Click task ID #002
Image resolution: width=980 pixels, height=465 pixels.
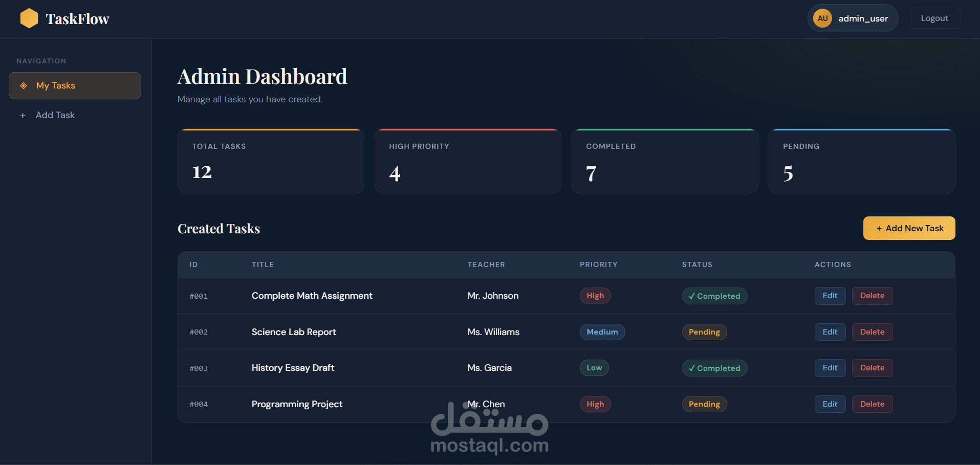[199, 332]
